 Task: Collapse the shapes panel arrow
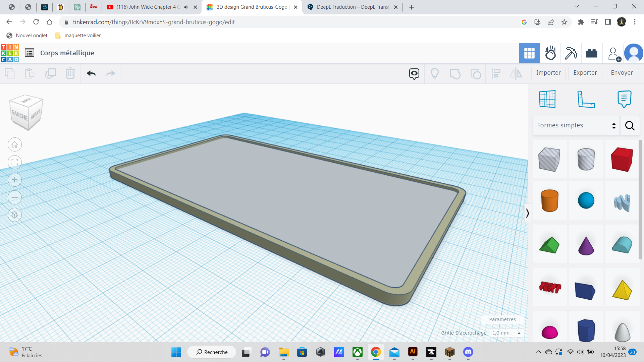[527, 213]
